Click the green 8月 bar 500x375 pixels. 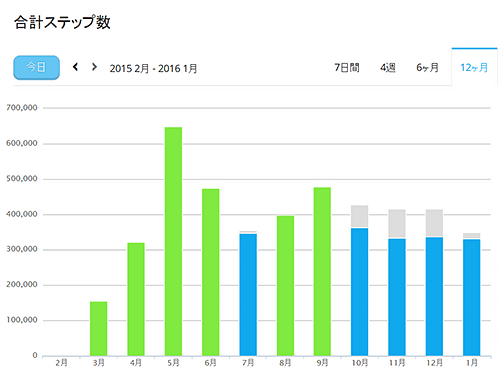click(285, 286)
